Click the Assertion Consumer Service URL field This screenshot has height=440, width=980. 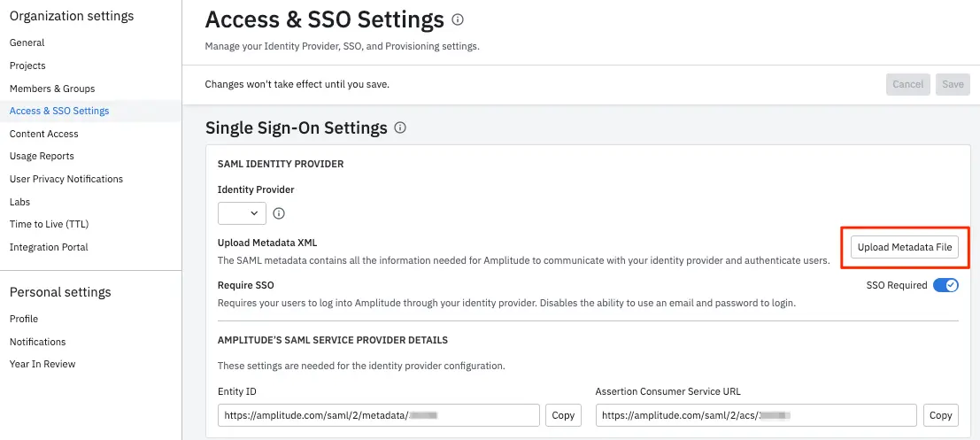756,415
